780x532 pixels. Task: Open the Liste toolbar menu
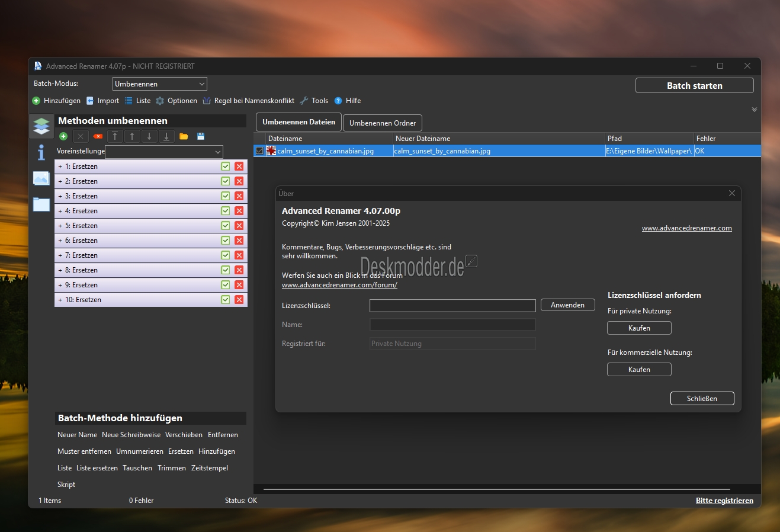tap(137, 101)
